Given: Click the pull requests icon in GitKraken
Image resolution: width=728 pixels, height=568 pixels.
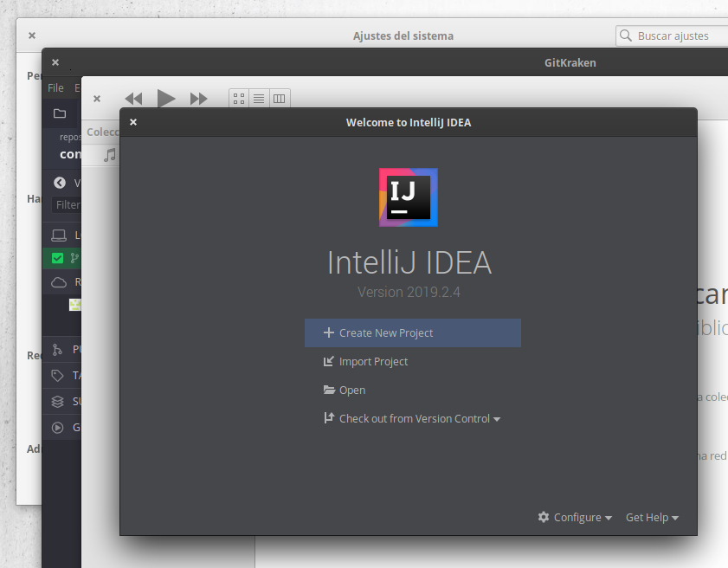Looking at the screenshot, I should pos(57,350).
